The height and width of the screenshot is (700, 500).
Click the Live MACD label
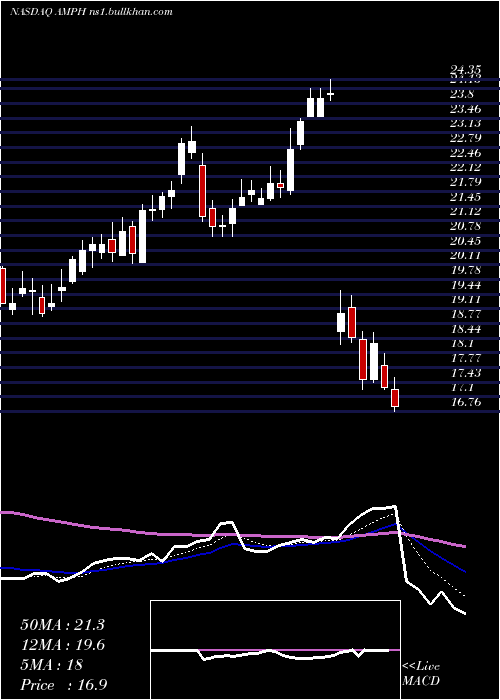pos(421,673)
